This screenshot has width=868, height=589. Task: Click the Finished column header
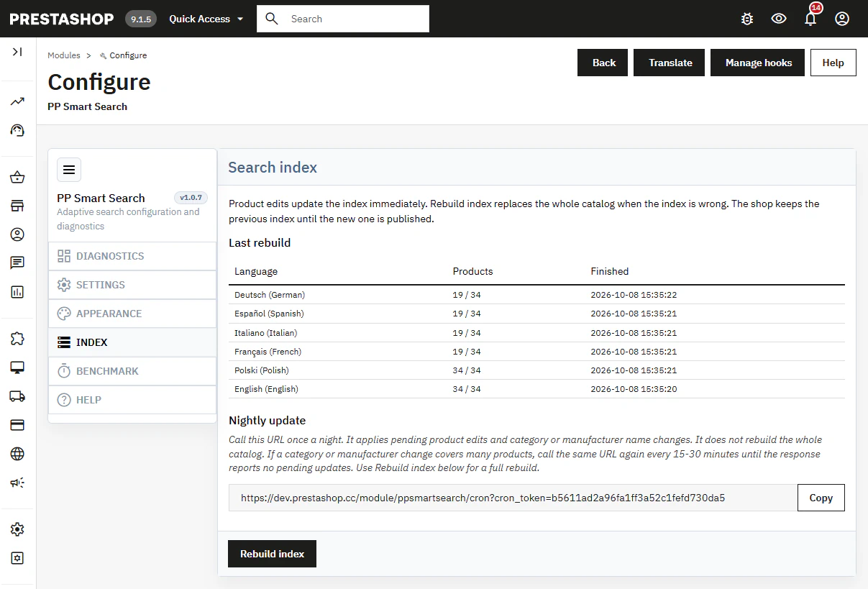pyautogui.click(x=610, y=271)
